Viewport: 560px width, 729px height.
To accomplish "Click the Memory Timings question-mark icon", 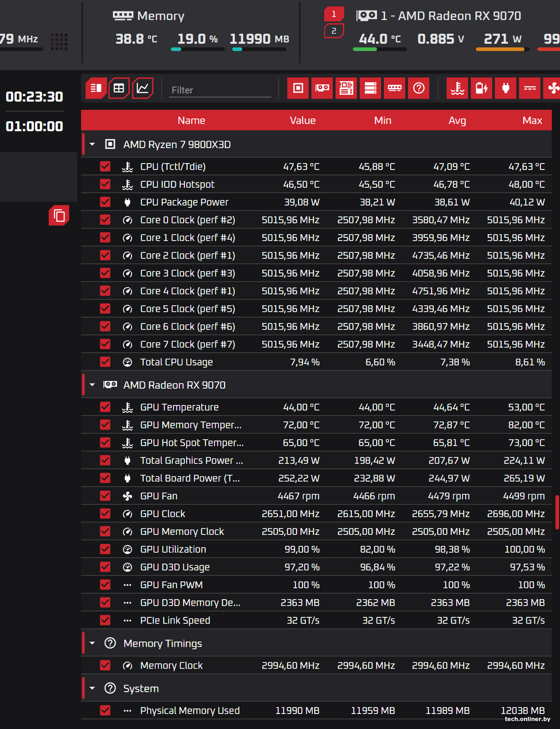I will pos(110,643).
